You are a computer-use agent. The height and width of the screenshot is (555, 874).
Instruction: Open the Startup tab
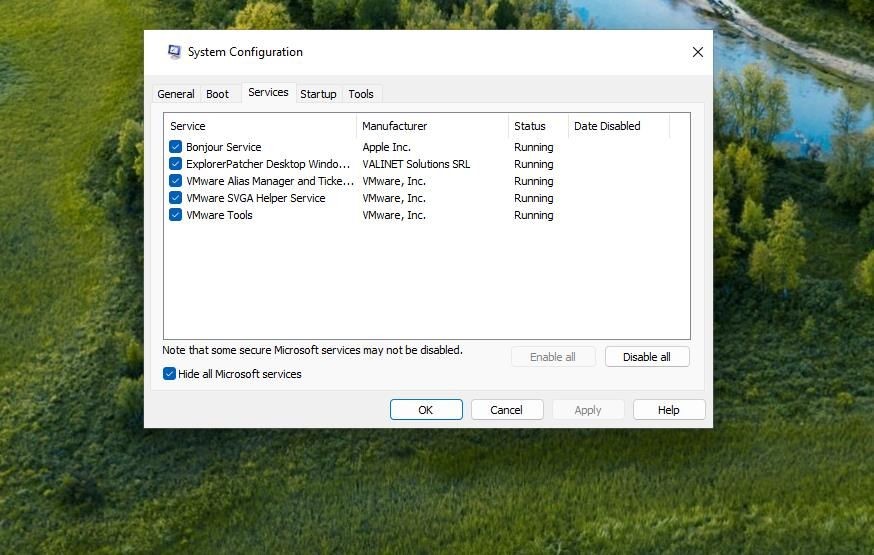(318, 94)
